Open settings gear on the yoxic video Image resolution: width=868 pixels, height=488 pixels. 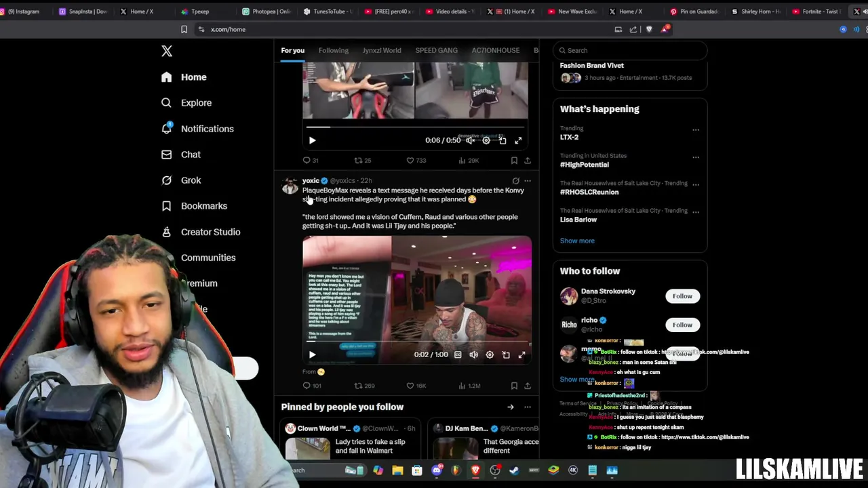[490, 354]
